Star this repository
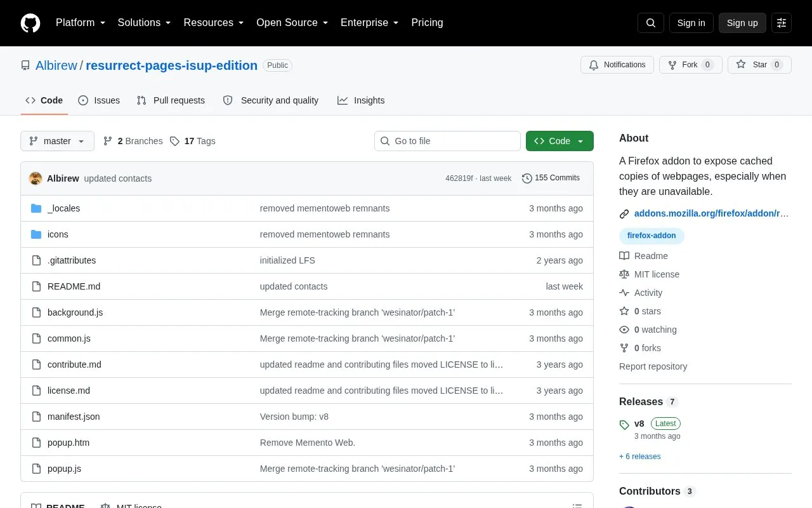Viewport: 812px width, 508px height. (x=759, y=65)
